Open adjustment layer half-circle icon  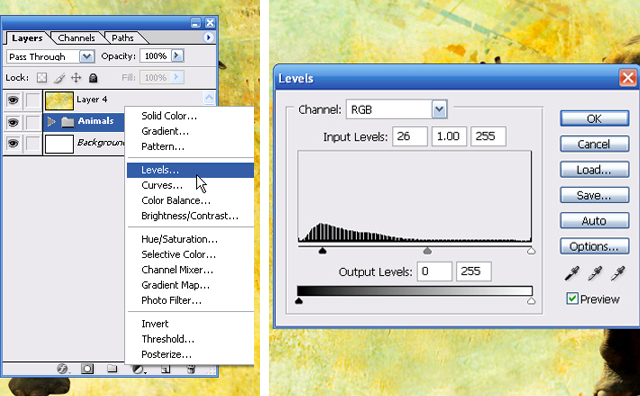[x=138, y=369]
